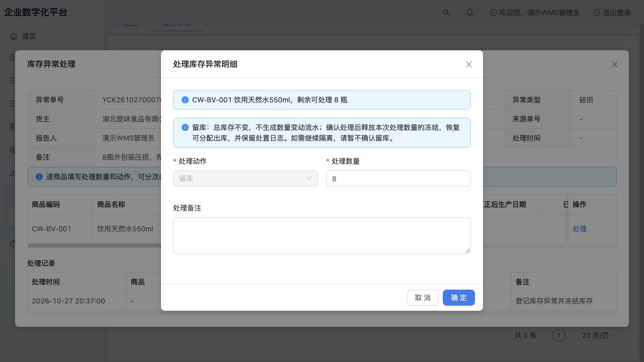Click the info icon before 剩余可处理 8 瓶
Screen dimensions: 644x362
click(x=185, y=100)
